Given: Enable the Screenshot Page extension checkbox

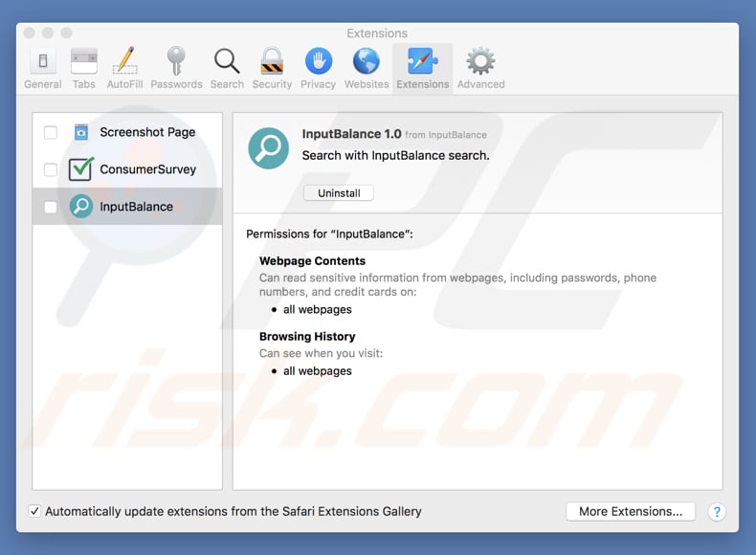Looking at the screenshot, I should pos(51,132).
